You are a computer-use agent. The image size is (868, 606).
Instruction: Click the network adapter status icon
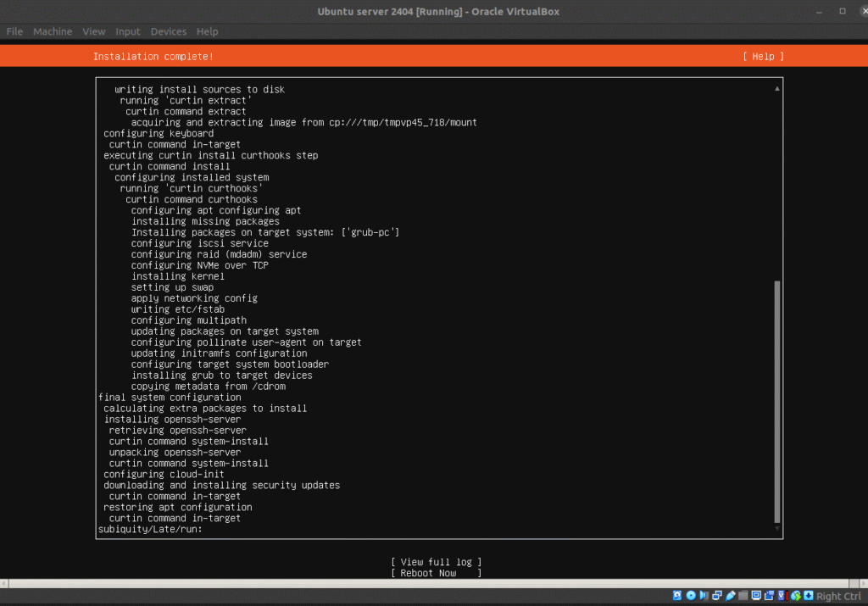coord(717,596)
